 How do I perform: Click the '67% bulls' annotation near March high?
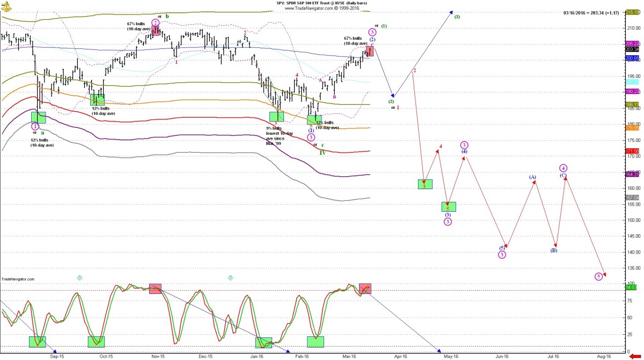pos(356,41)
